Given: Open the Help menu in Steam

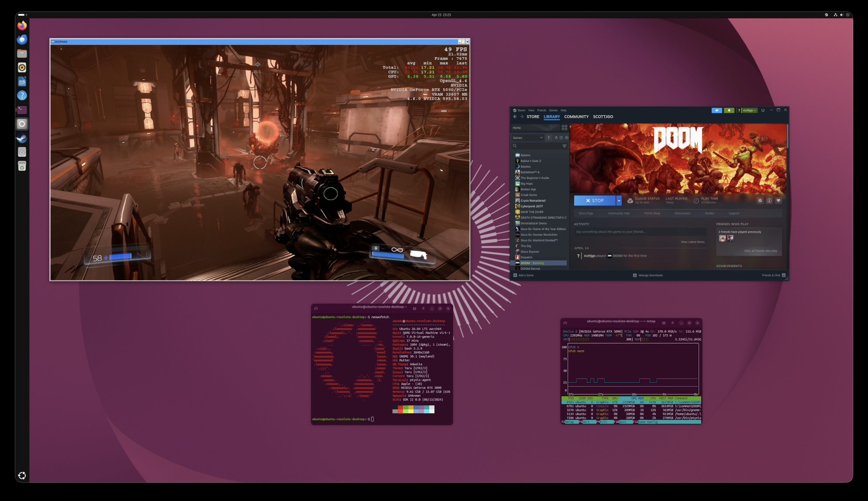Looking at the screenshot, I should [563, 110].
